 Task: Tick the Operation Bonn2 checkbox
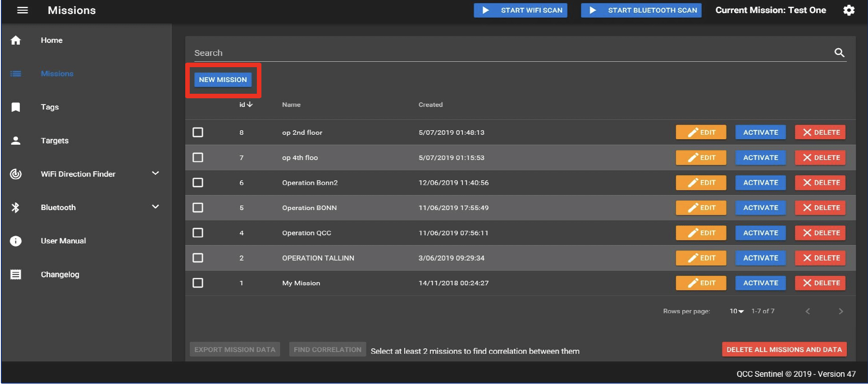click(x=198, y=183)
